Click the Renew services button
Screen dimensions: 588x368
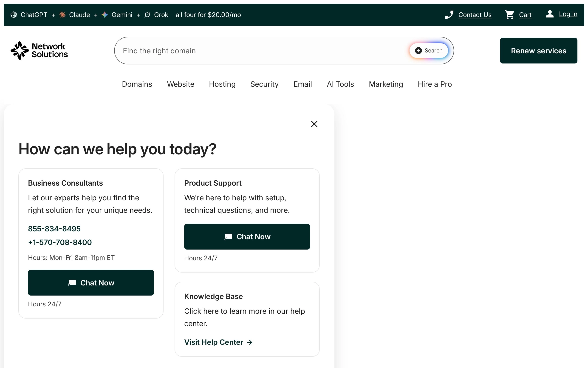[x=538, y=51]
